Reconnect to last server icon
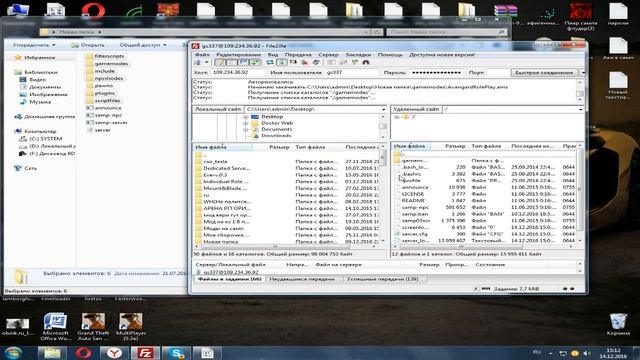 (316, 62)
